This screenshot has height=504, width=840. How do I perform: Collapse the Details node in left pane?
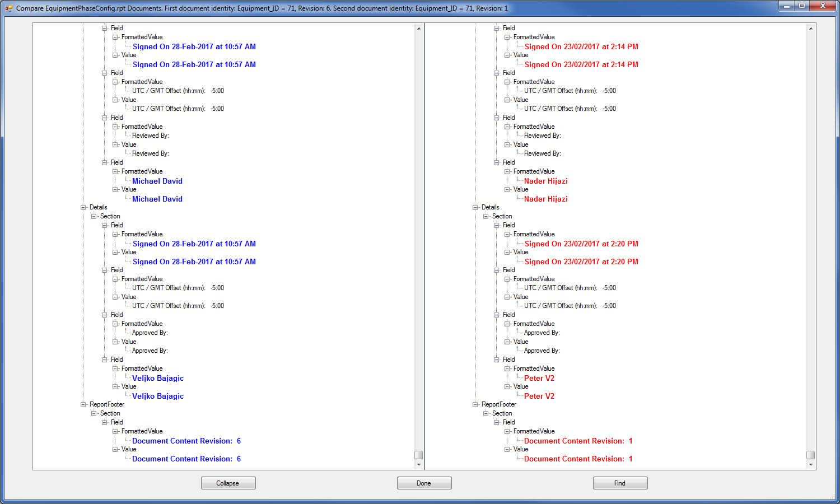[83, 207]
